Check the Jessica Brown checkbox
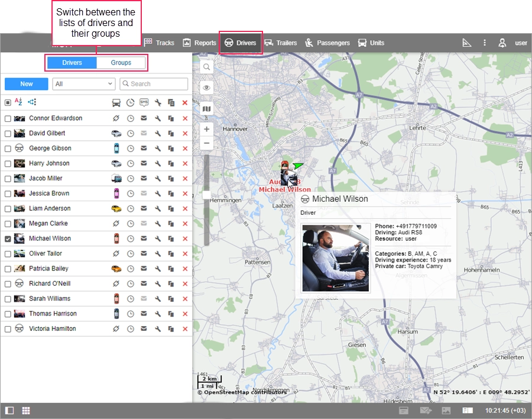 tap(8, 194)
